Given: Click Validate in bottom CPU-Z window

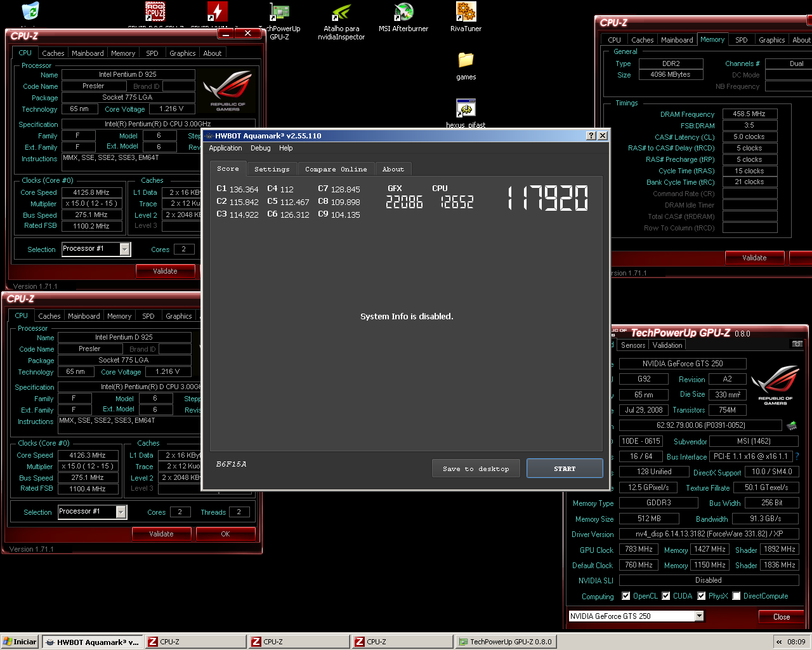Looking at the screenshot, I should tap(161, 534).
